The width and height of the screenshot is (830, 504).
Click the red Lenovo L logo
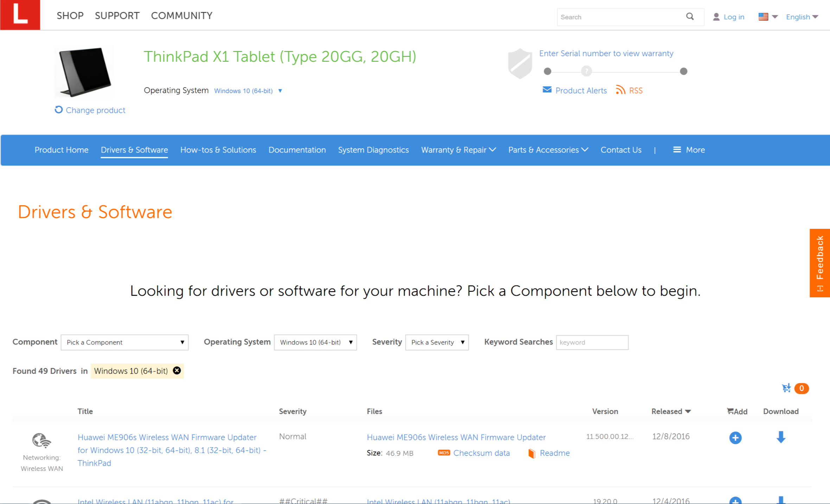tap(20, 15)
